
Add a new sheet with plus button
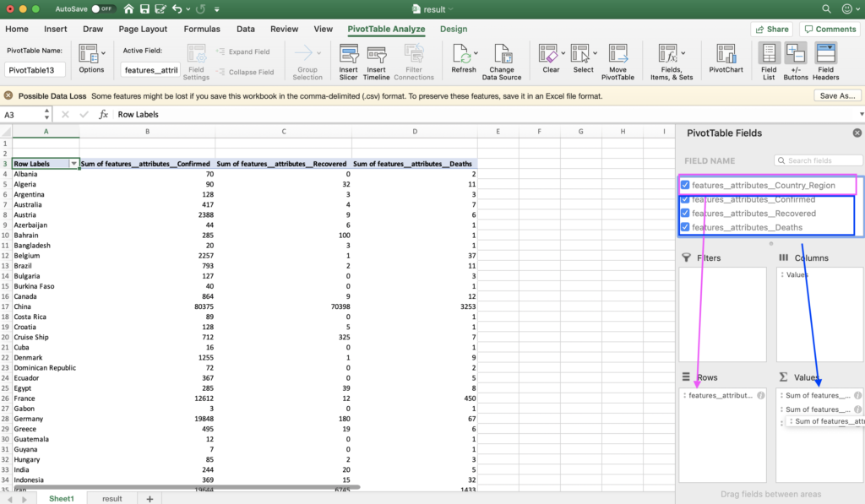[150, 498]
